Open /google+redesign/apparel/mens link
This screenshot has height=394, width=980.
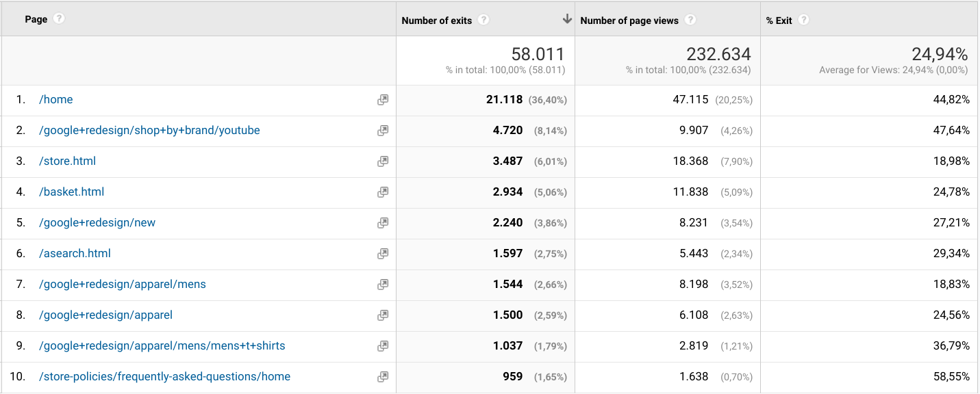tap(123, 285)
